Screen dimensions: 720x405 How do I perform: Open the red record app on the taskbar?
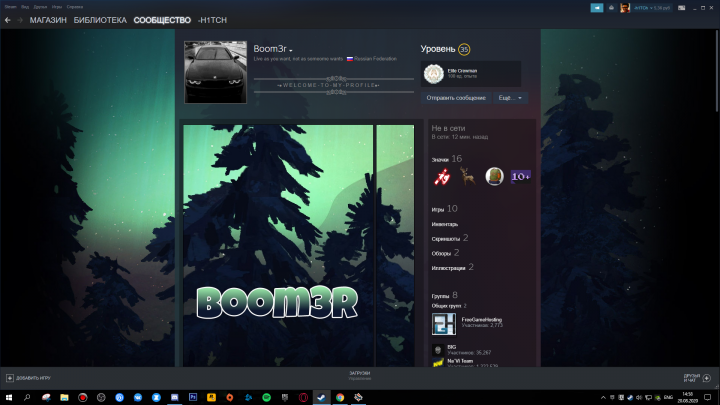click(83, 397)
